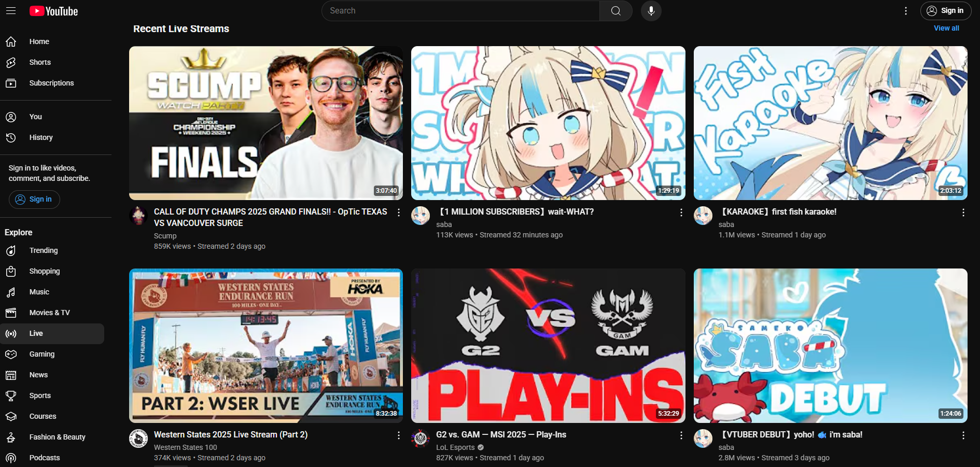
Task: Click View all for Recent Live Streams
Action: (946, 29)
